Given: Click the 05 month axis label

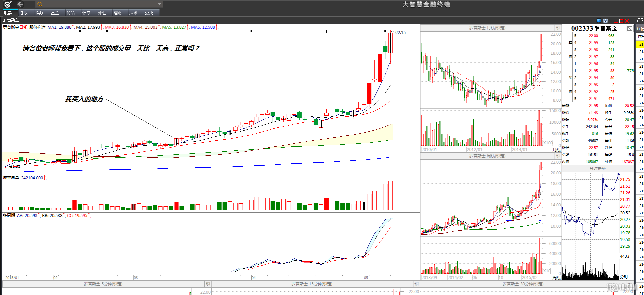Looking at the screenshot, I should 366,278.
